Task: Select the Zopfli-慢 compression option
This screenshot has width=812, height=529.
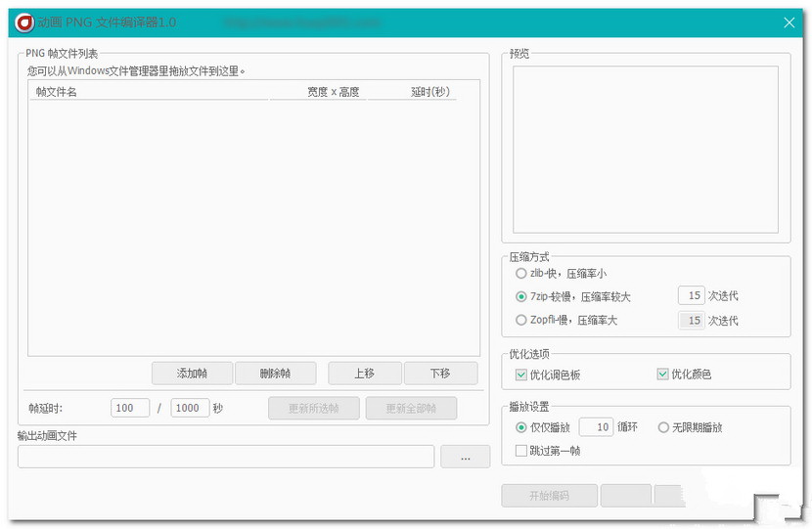Action: (x=566, y=320)
